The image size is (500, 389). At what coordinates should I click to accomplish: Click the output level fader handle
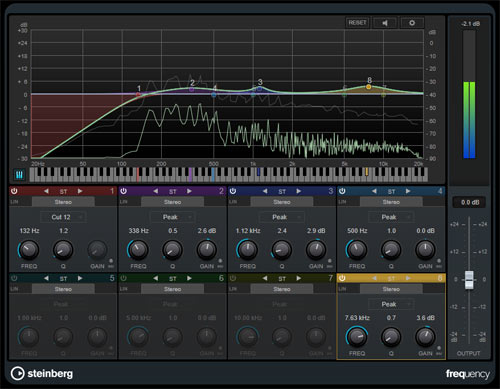tap(469, 279)
